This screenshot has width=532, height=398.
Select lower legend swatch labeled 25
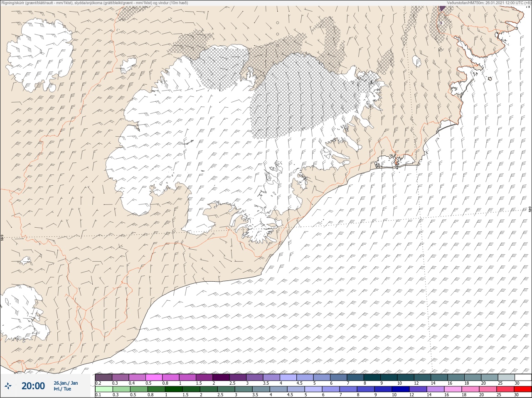[x=506, y=389]
